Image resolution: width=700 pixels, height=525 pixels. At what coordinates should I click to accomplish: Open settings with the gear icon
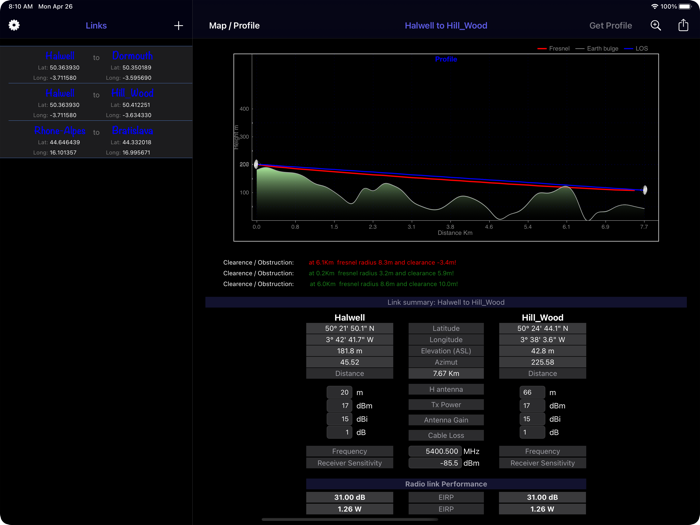coord(14,25)
